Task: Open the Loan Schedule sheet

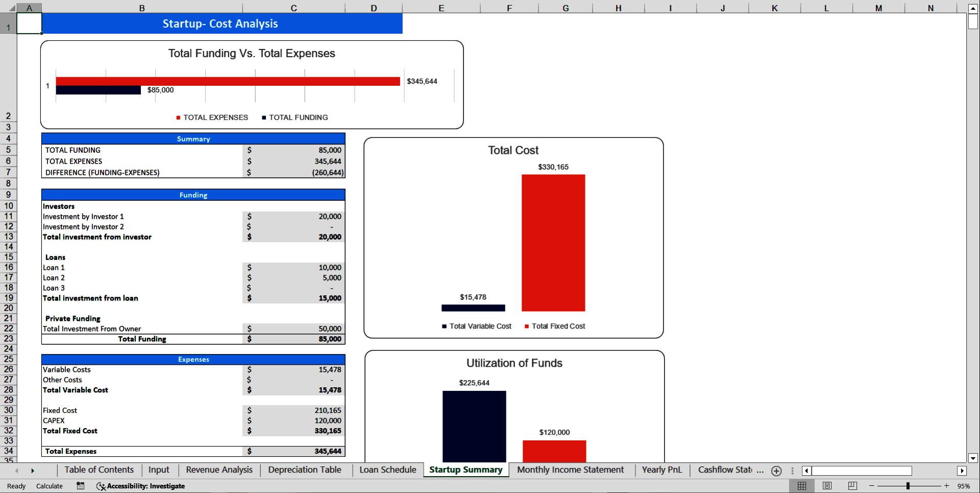Action: tap(387, 470)
